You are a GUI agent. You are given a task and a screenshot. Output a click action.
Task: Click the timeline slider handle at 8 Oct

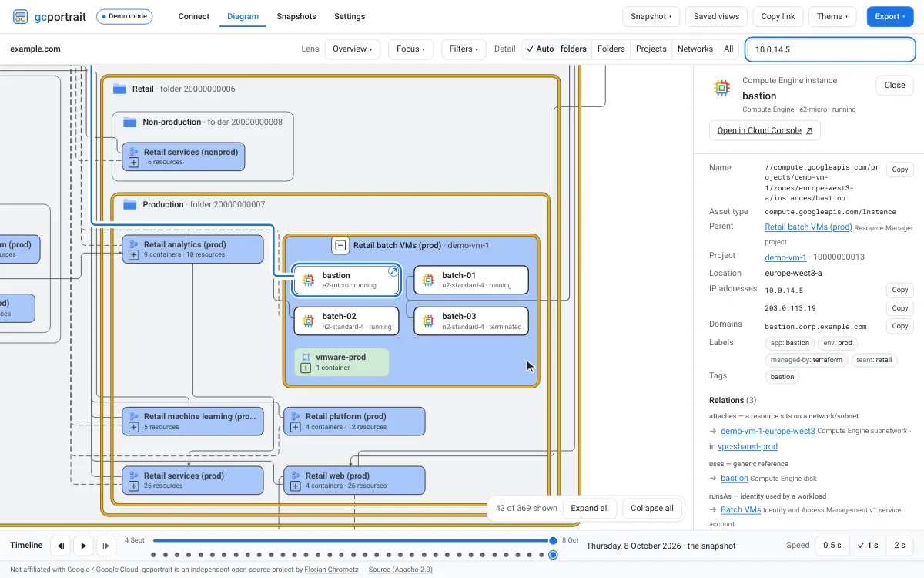point(553,541)
